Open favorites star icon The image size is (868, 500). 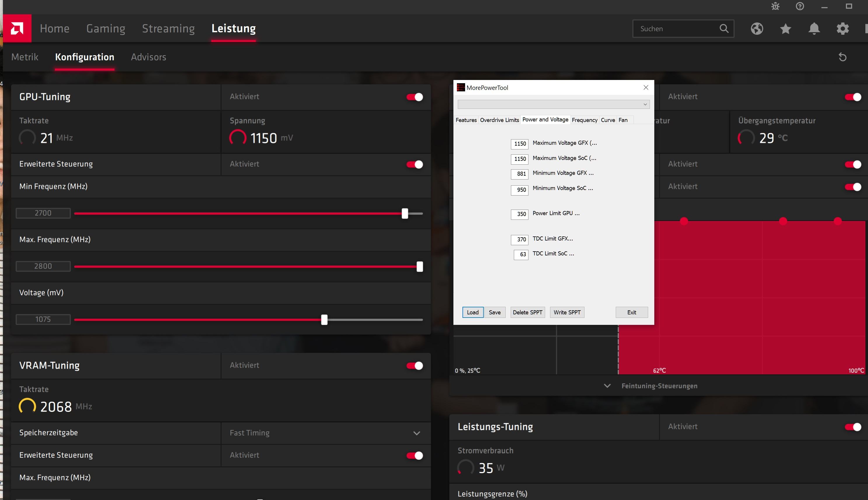pos(785,29)
